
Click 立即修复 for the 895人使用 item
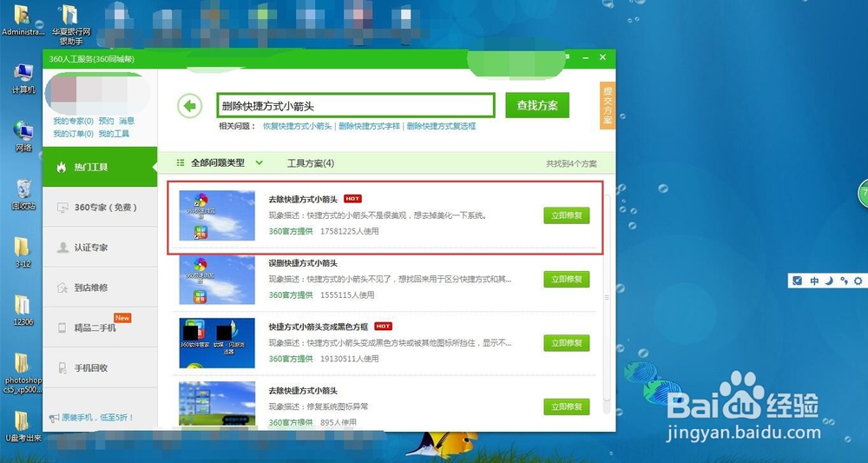(x=566, y=407)
